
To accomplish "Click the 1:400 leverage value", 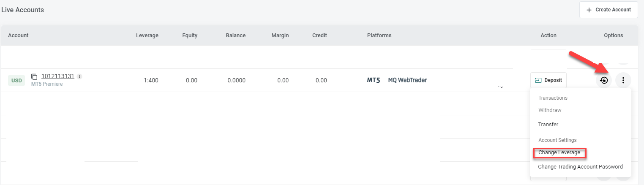I will tap(150, 80).
